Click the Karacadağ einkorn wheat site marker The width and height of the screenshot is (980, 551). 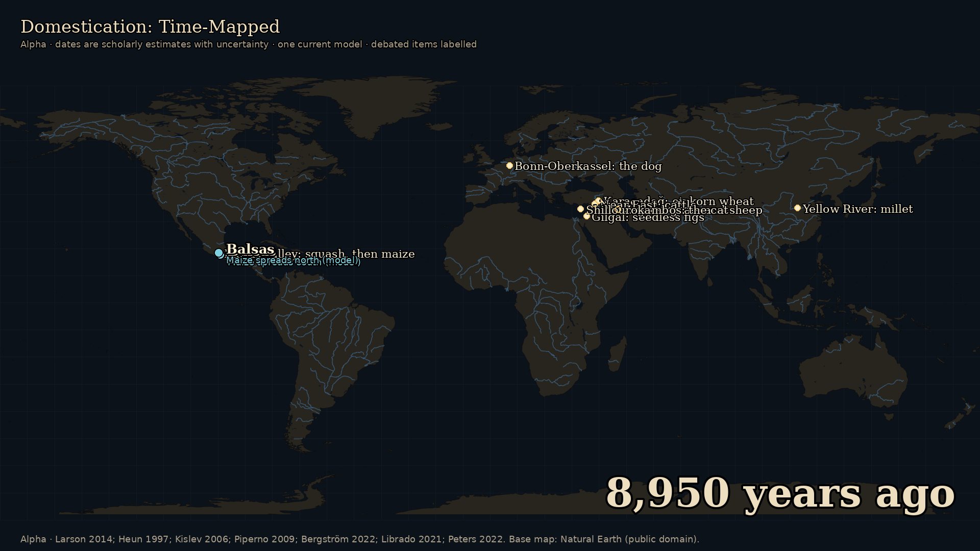click(x=598, y=201)
